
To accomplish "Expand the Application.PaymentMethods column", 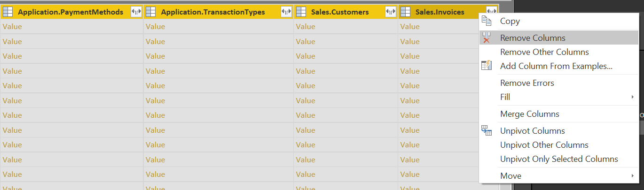I will pos(136,12).
